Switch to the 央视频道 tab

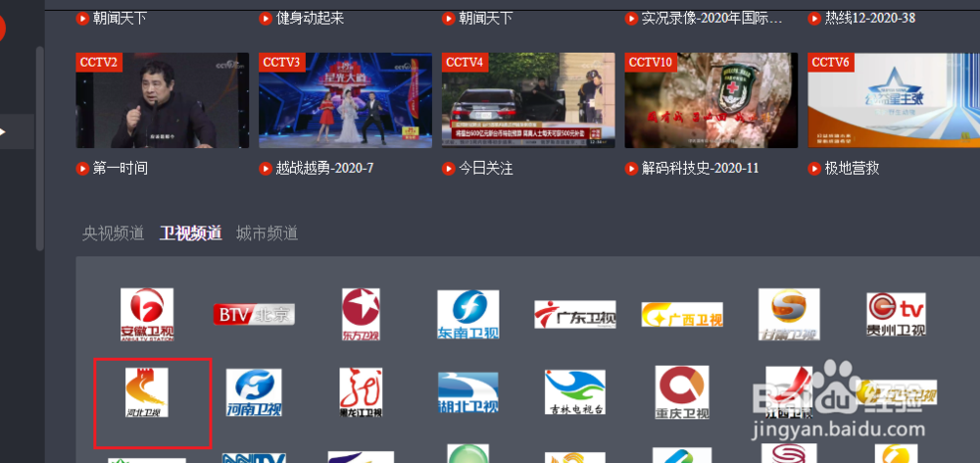(x=113, y=233)
